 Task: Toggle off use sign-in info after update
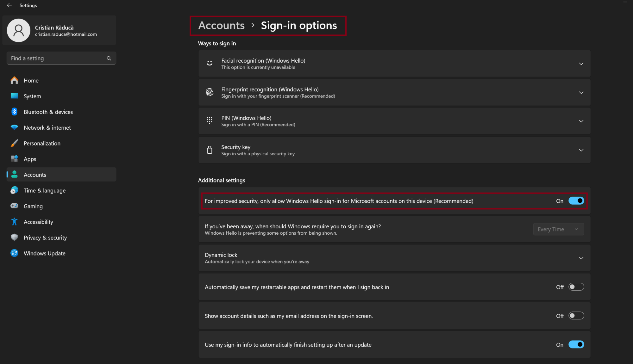(x=576, y=345)
